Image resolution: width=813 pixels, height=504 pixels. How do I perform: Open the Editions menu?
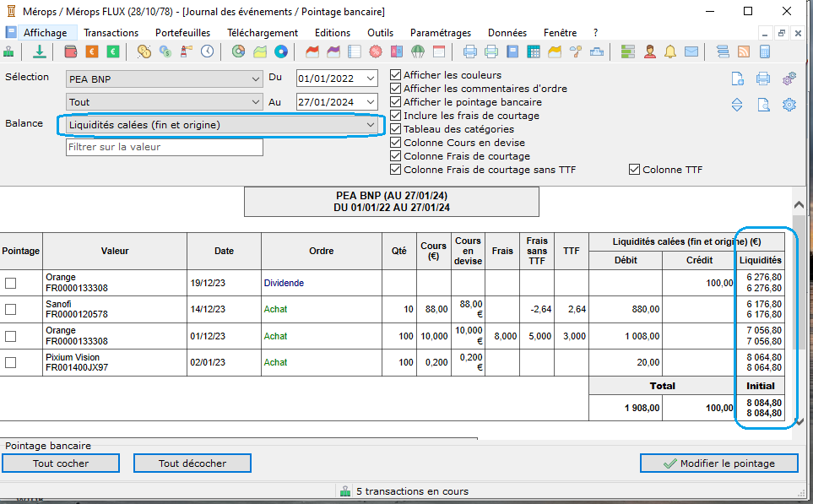[333, 33]
